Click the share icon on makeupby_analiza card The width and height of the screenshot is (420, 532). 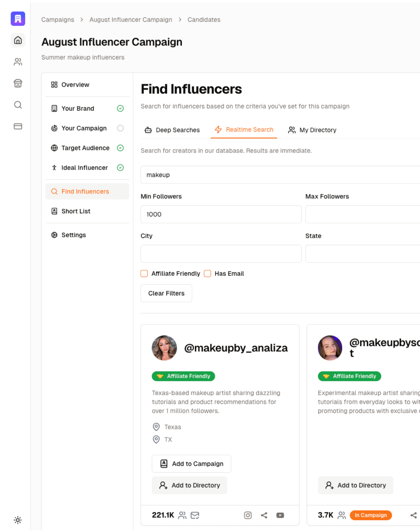(264, 515)
